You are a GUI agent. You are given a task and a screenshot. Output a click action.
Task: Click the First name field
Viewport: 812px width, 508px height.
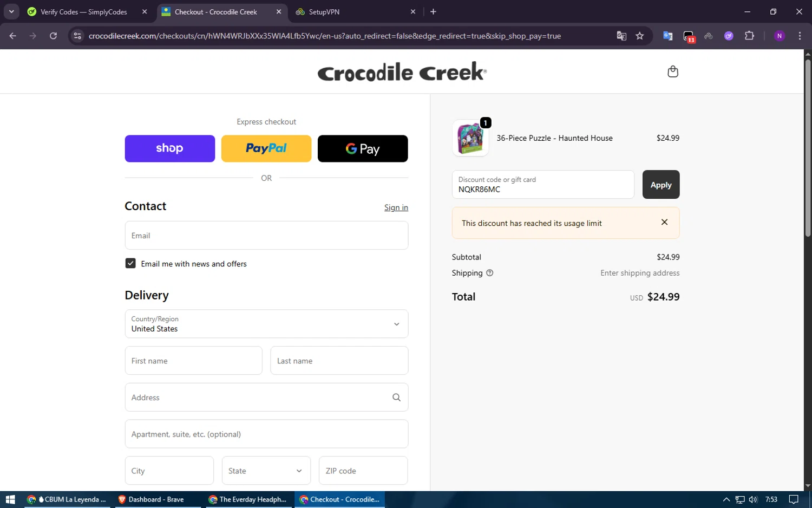(193, 361)
